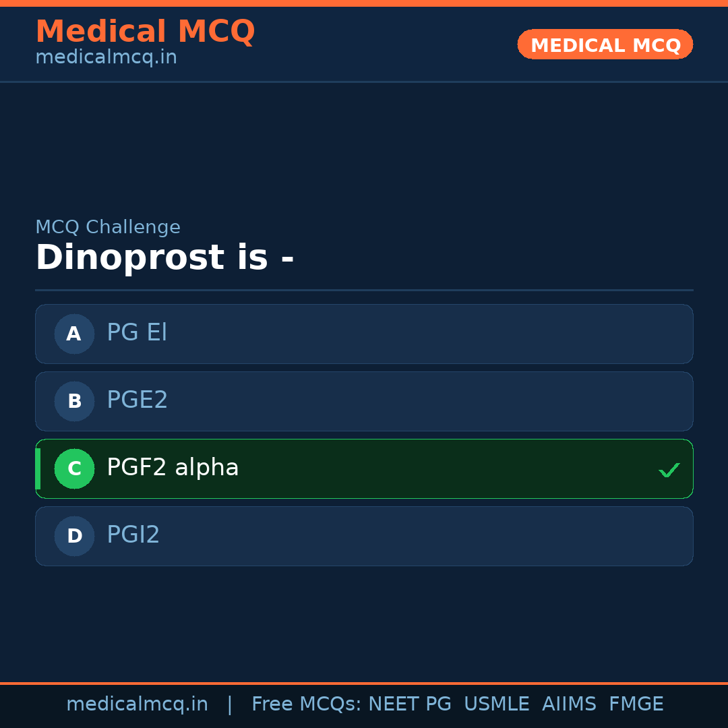Click "AIIMS" in the footer
728x728 pixels.
(569, 704)
